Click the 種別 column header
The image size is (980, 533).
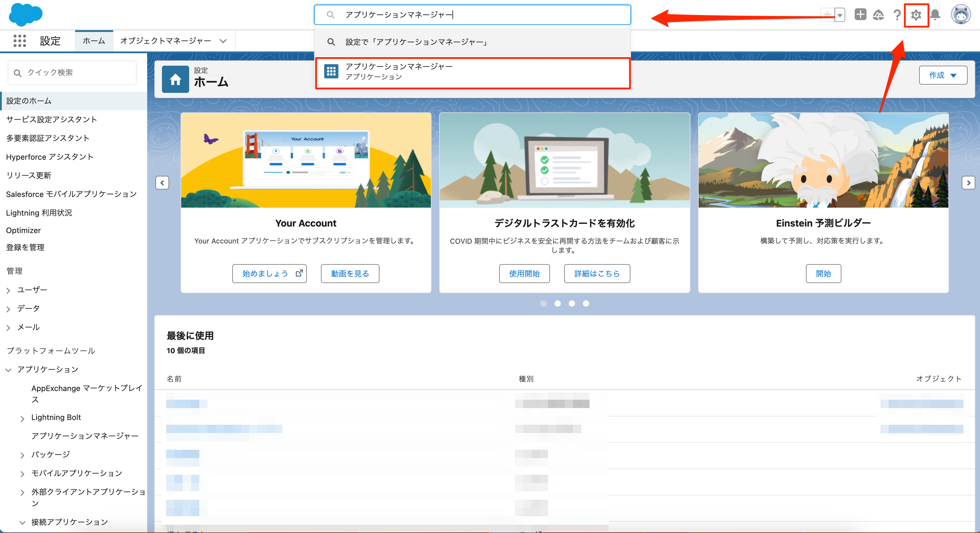(526, 379)
